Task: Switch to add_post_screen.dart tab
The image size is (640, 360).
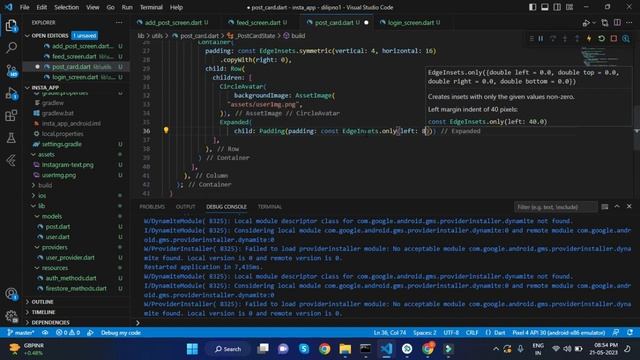Action: (x=173, y=22)
